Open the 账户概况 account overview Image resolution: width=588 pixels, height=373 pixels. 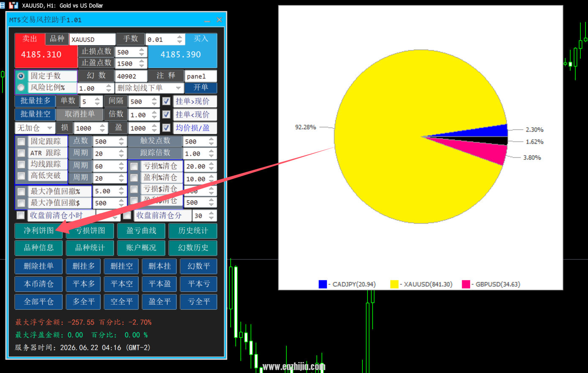[x=142, y=248]
